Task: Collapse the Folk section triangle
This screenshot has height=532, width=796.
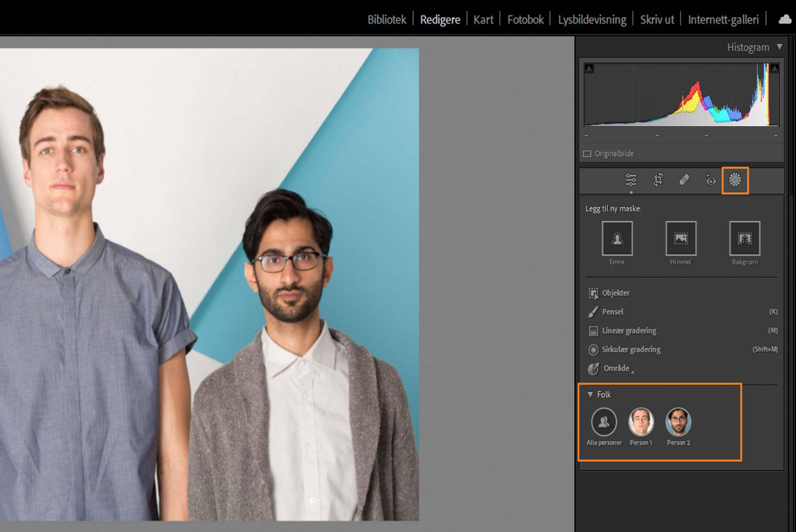Action: pos(590,395)
